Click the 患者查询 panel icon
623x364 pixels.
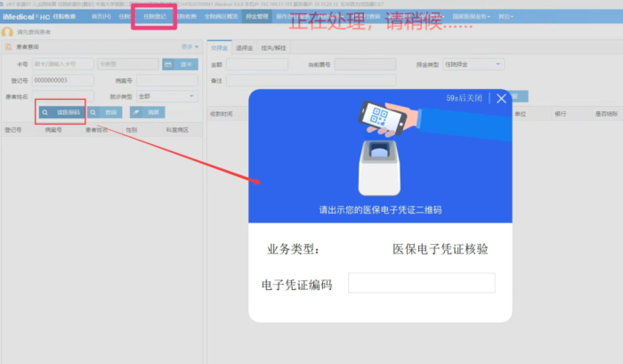8,47
